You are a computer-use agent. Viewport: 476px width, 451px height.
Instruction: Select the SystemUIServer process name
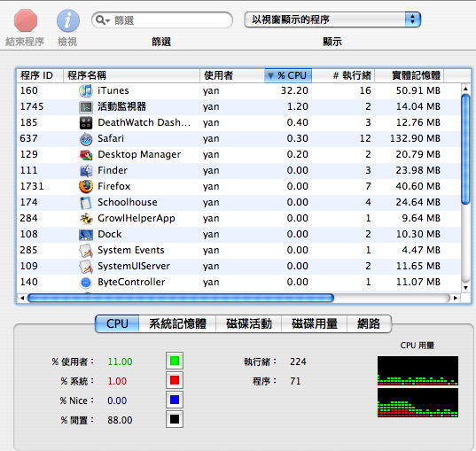coord(134,266)
